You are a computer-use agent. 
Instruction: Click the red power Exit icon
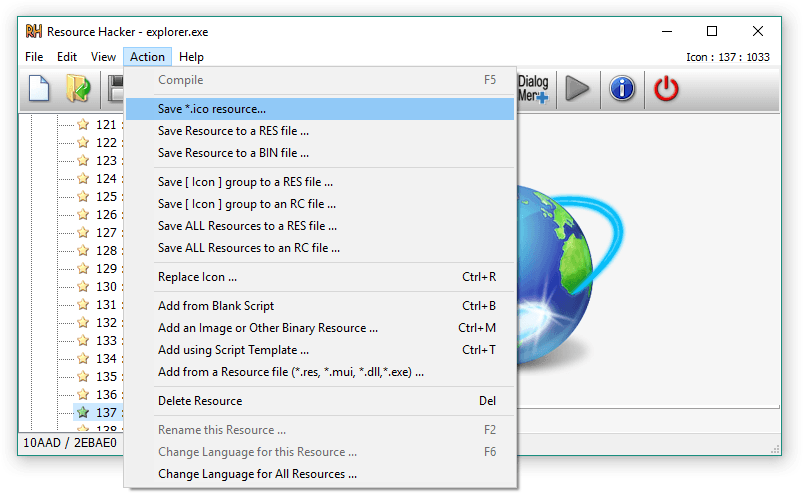[666, 89]
